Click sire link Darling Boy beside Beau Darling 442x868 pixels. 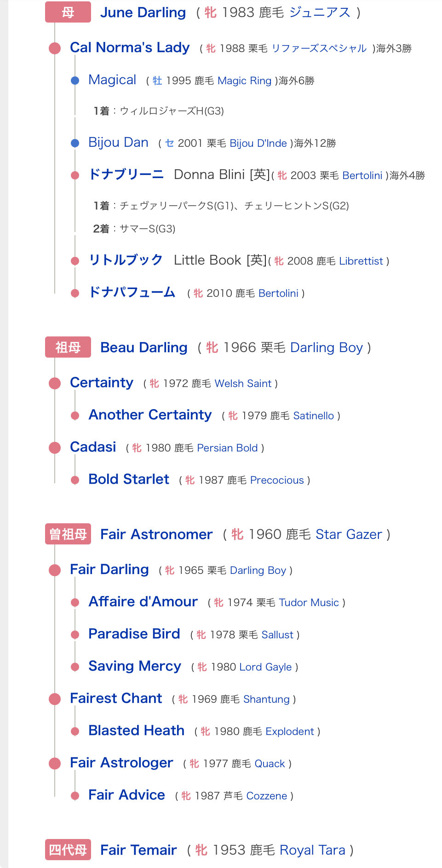327,347
